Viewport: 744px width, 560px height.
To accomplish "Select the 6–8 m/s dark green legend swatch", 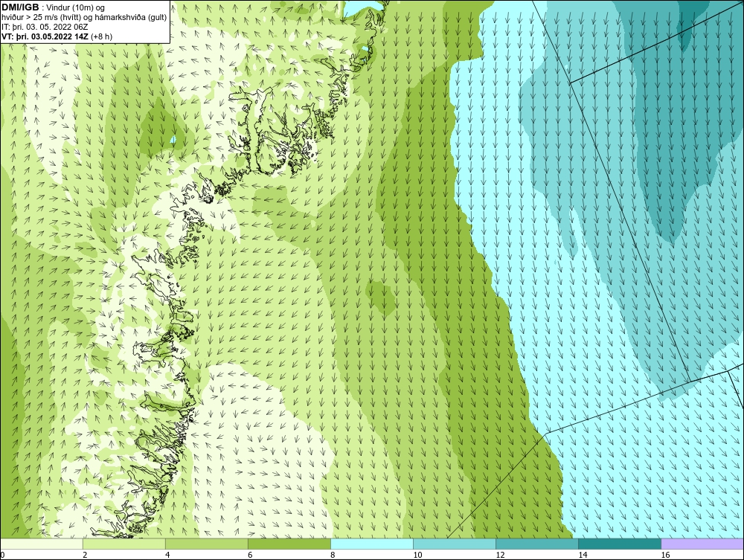I will point(289,544).
